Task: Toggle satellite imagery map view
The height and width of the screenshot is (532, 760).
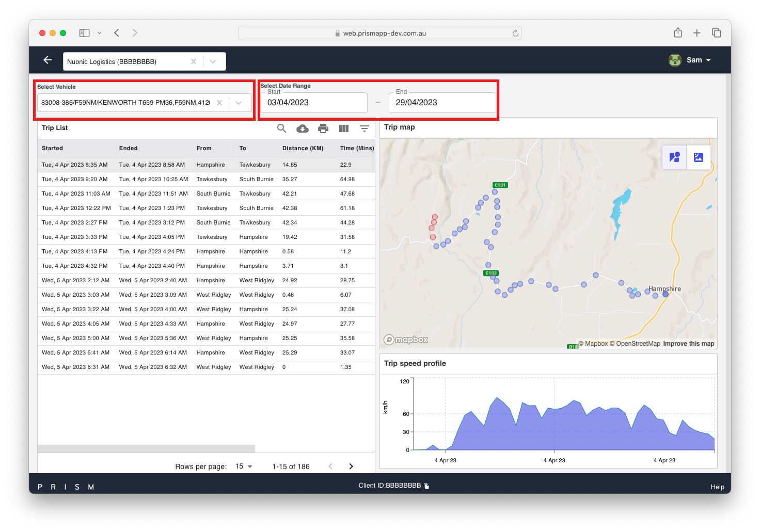Action: (699, 157)
